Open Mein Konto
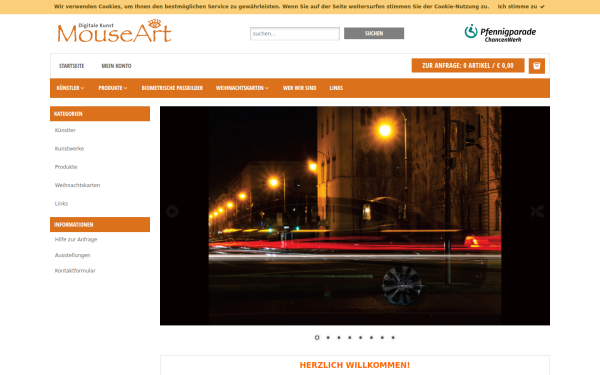The width and height of the screenshot is (600, 375). (x=116, y=66)
